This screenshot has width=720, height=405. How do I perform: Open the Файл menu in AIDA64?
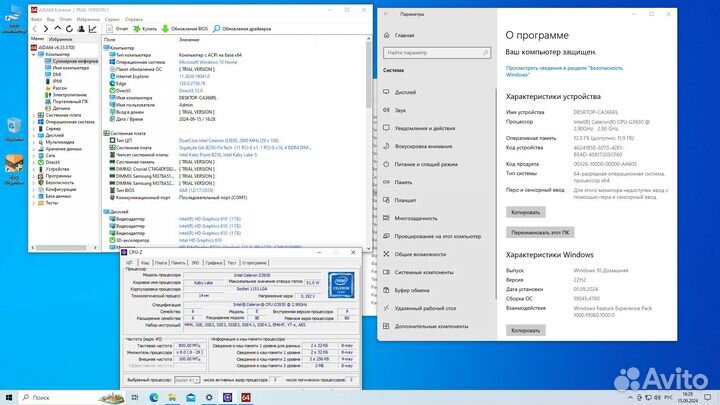(x=36, y=19)
